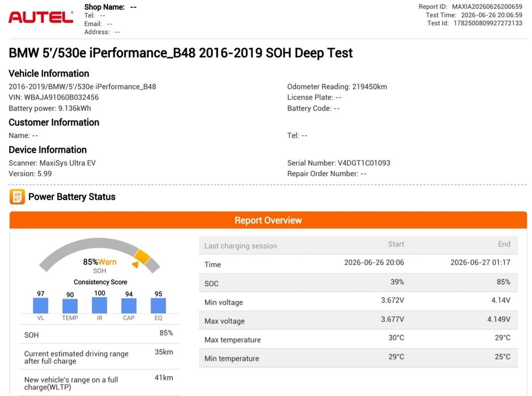Click Battery power 9.136kWh
This screenshot has height=396, width=532.
click(x=50, y=108)
